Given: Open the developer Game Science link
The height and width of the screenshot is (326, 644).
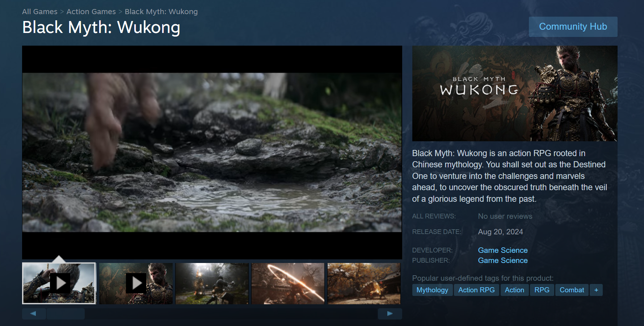Looking at the screenshot, I should pyautogui.click(x=503, y=250).
